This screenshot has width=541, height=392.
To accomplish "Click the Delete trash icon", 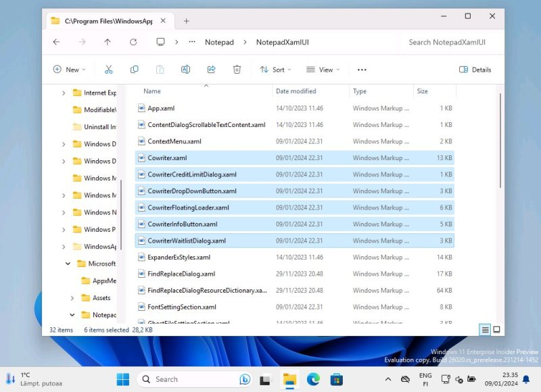I will [237, 70].
